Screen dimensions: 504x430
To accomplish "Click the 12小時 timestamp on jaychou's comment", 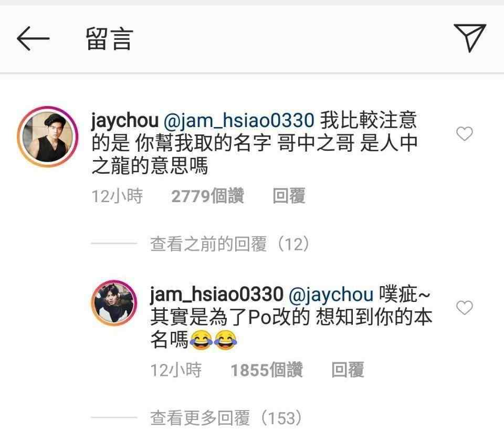I will (117, 196).
